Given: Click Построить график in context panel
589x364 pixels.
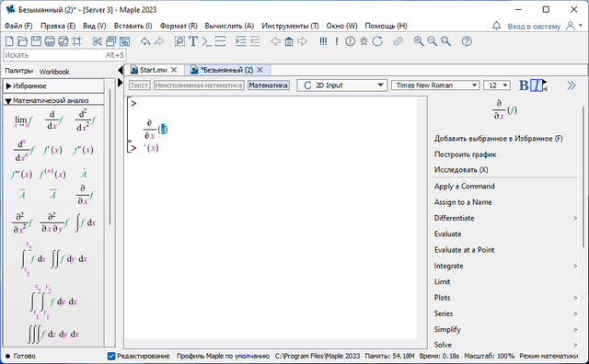Looking at the screenshot, I should click(x=465, y=154).
